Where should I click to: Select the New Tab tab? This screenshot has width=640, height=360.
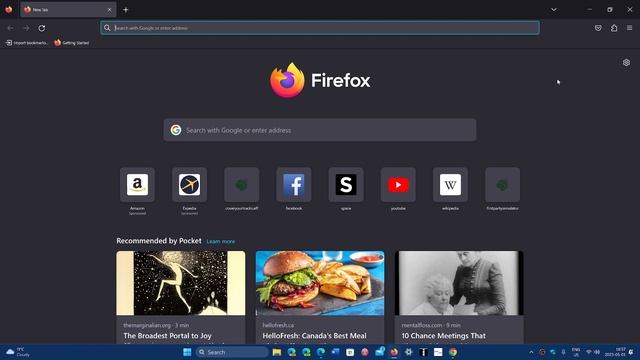tap(68, 10)
